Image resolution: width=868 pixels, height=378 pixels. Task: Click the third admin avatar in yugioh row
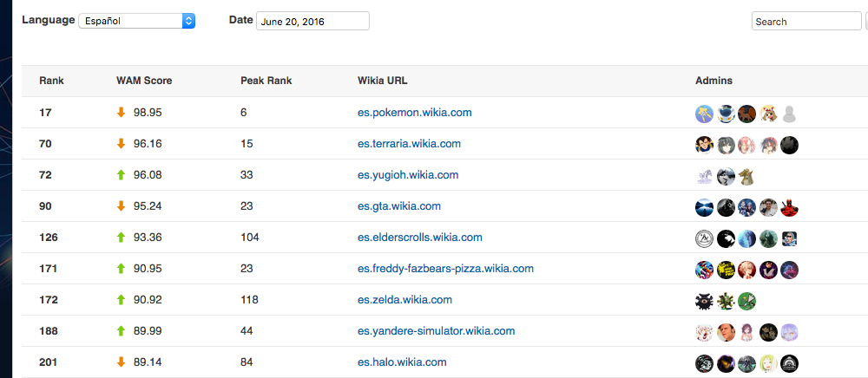click(x=746, y=176)
